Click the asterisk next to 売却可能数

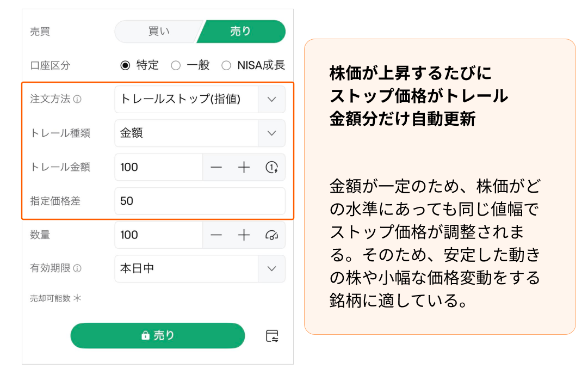77,298
